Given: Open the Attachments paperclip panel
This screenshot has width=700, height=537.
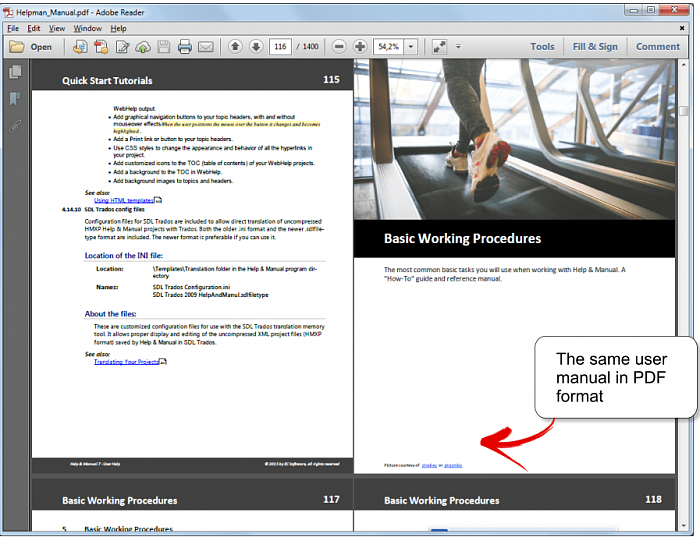Looking at the screenshot, I should [15, 126].
